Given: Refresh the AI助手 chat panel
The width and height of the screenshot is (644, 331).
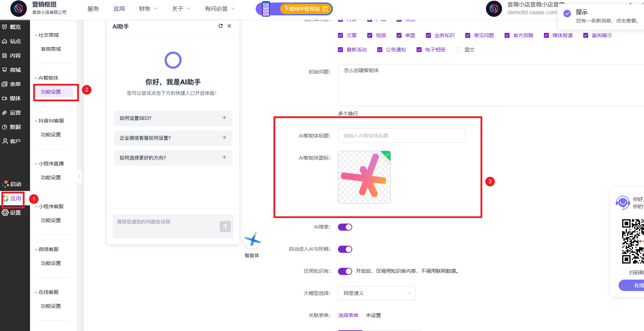Looking at the screenshot, I should [x=221, y=26].
